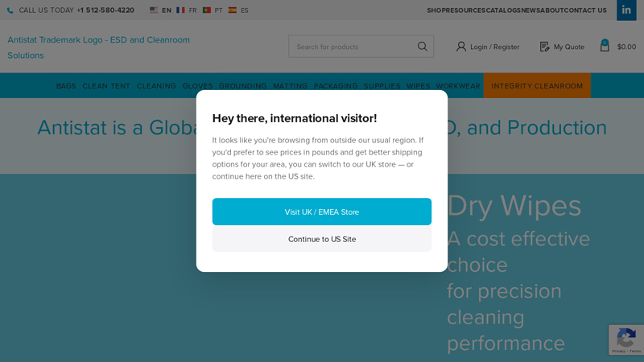This screenshot has height=362, width=644.
Task: Open the shopping cart icon
Action: [605, 47]
